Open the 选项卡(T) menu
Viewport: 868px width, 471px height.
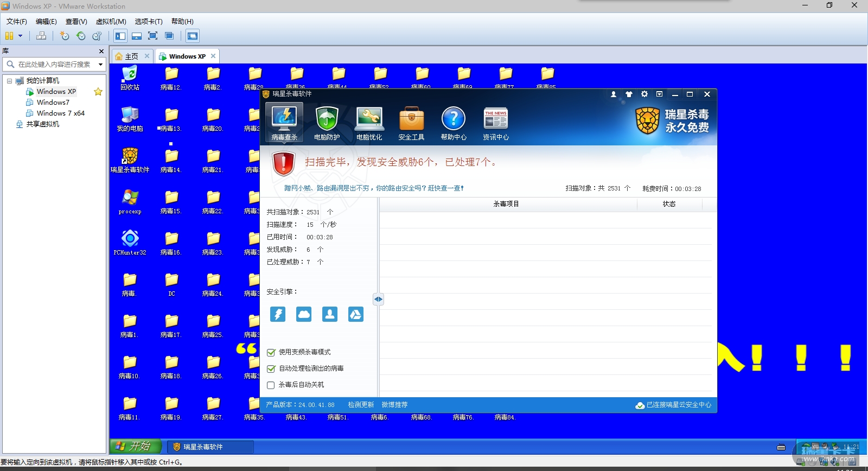tap(149, 21)
